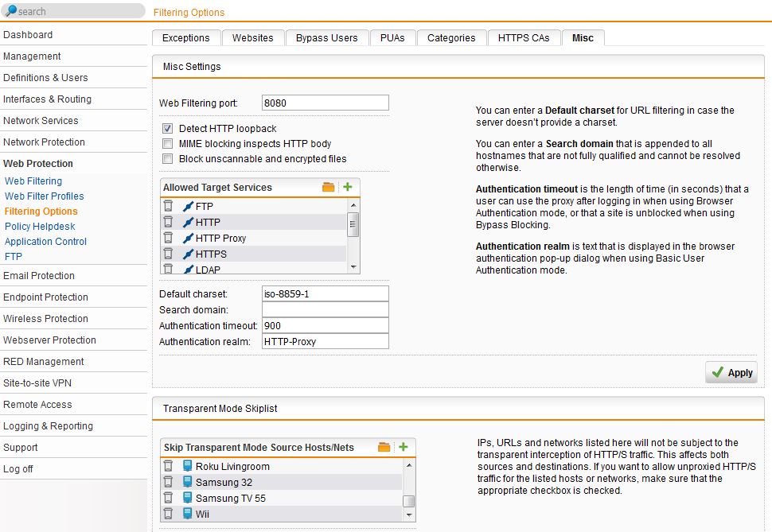Viewport: 772px width, 532px height.
Task: Switch to the Exceptions tab
Action: click(x=186, y=38)
